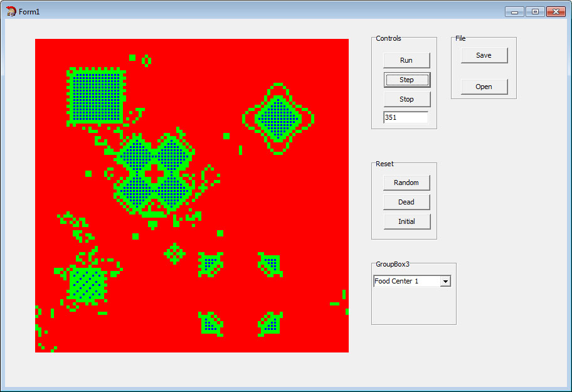The width and height of the screenshot is (572, 392).
Task: Save the current grid to file
Action: [484, 55]
